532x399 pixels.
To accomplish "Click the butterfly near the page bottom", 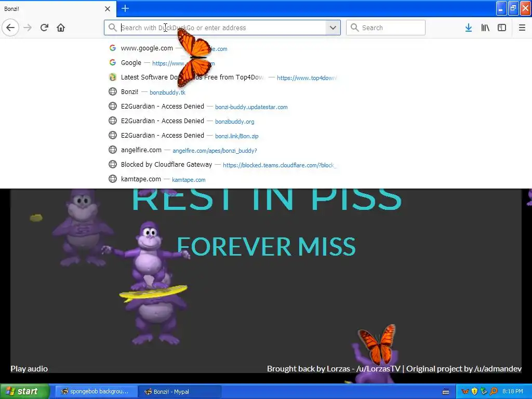I will click(x=378, y=344).
